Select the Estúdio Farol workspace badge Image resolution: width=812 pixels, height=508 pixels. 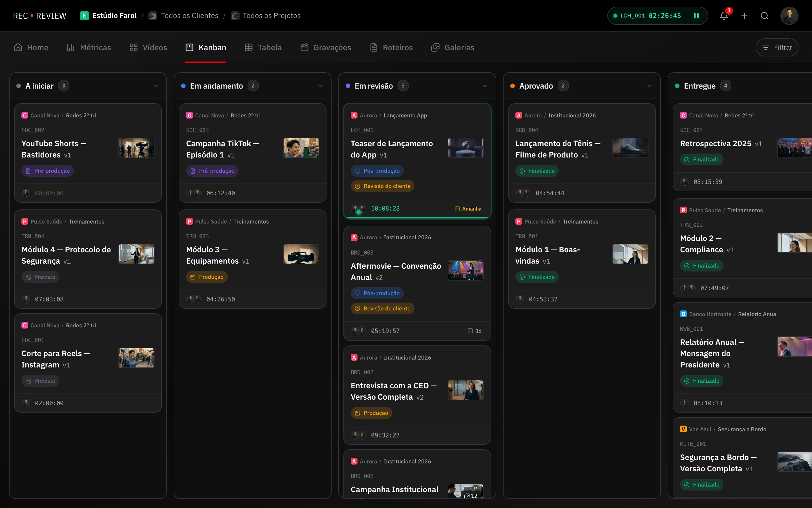pos(108,16)
